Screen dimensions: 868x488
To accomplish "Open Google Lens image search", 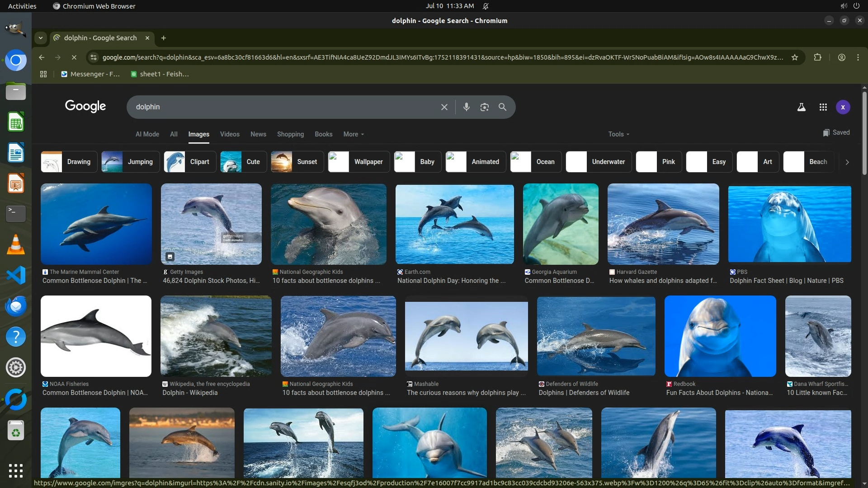I will click(484, 107).
